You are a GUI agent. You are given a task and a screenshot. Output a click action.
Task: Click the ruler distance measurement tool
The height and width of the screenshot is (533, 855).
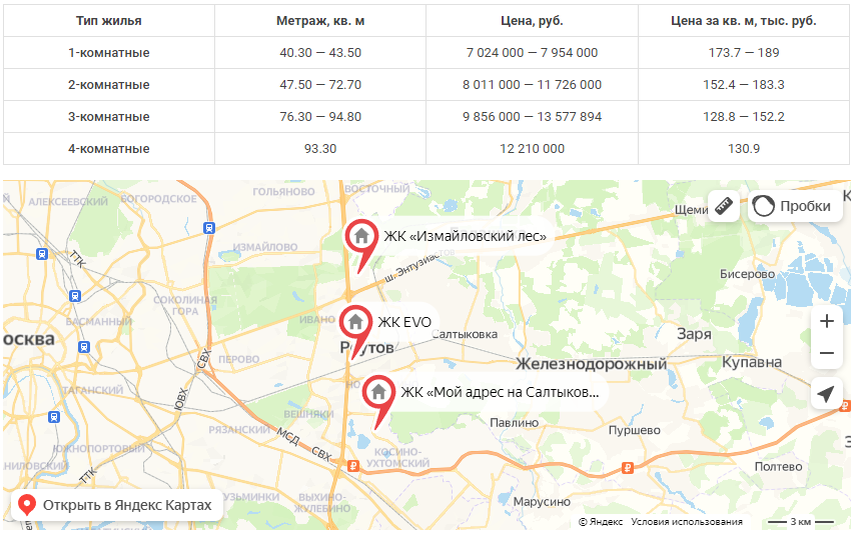pyautogui.click(x=724, y=206)
